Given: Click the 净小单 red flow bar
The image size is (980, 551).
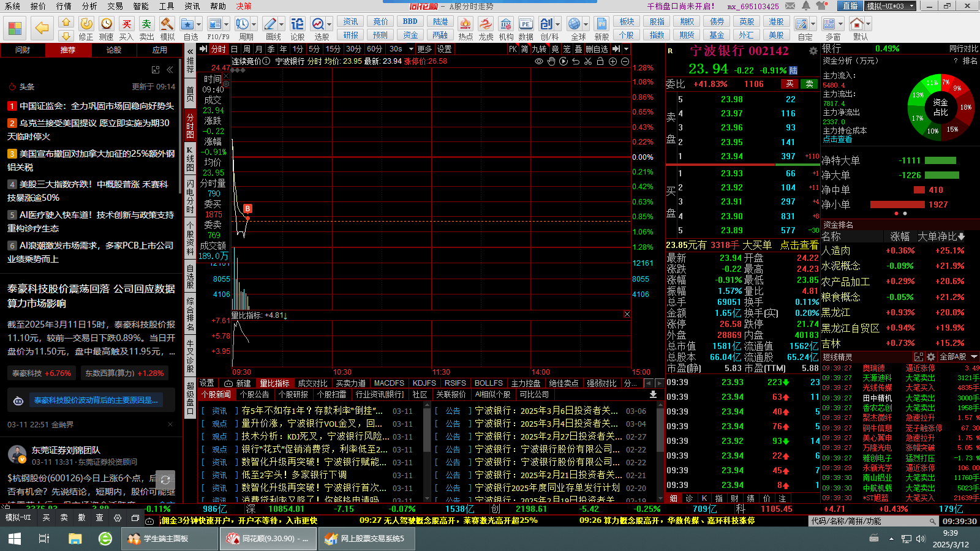Looking at the screenshot, I should pyautogui.click(x=897, y=204).
